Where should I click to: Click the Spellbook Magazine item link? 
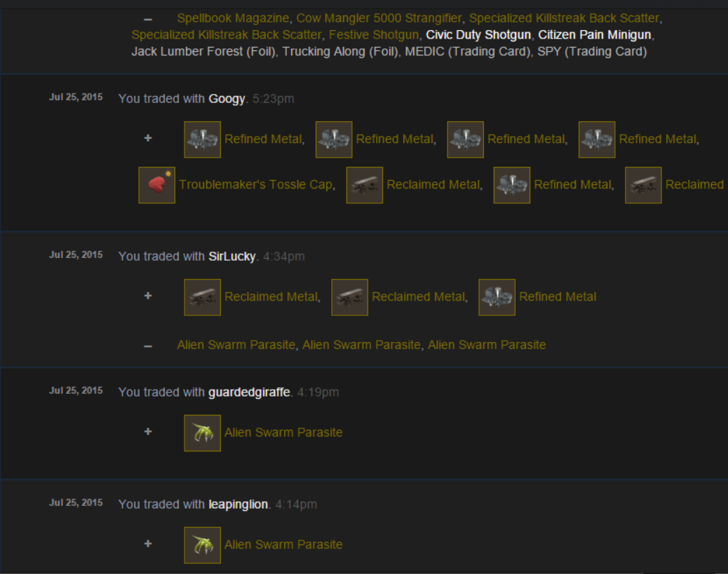(x=233, y=18)
